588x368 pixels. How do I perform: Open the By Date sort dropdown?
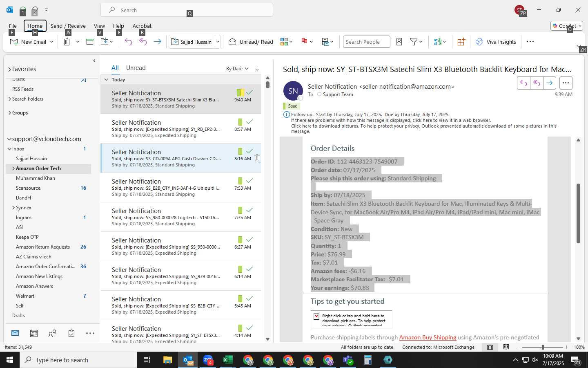point(237,69)
